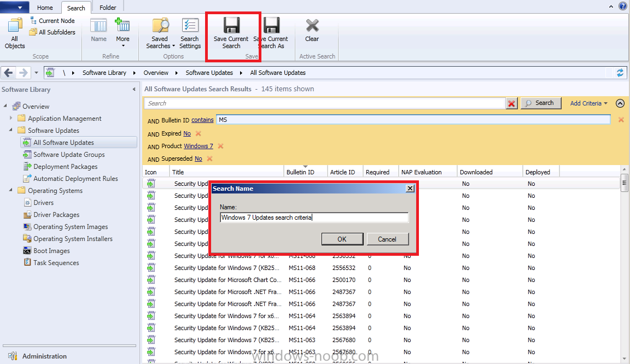This screenshot has height=364, width=630.
Task: Collapse the Software Library navigation pane
Action: [134, 89]
